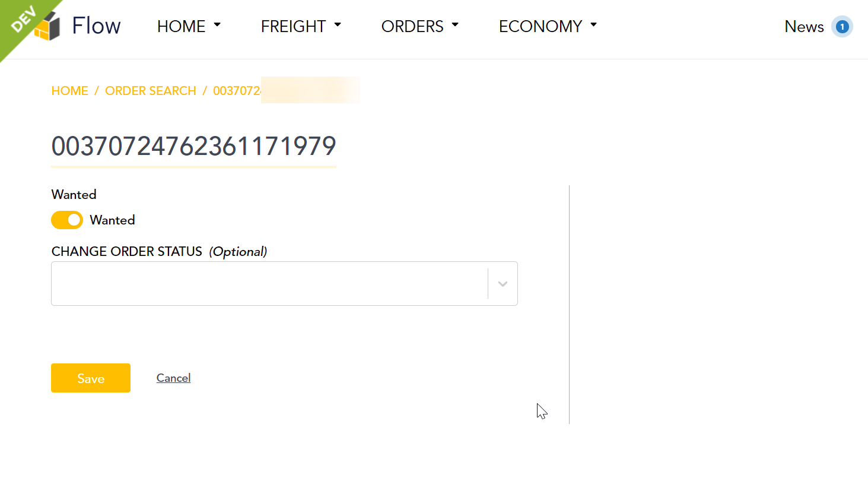Click the ECONOMY menu caret arrow
The image size is (868, 500).
593,25
